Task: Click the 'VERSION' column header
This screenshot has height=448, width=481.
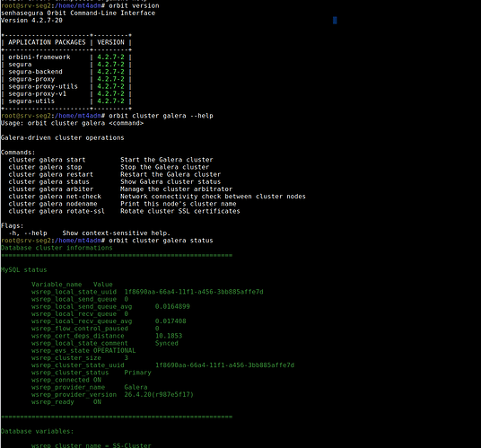Action: [110, 42]
